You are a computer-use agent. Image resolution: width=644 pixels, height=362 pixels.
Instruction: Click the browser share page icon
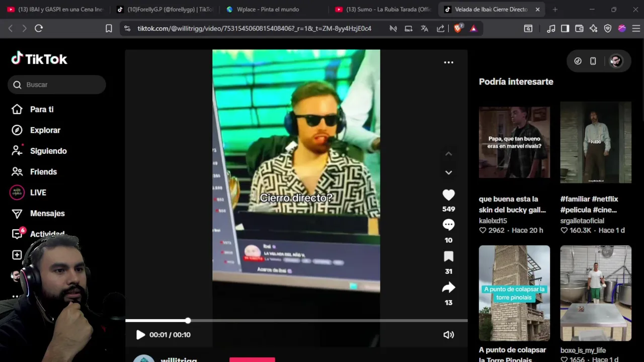441,29
